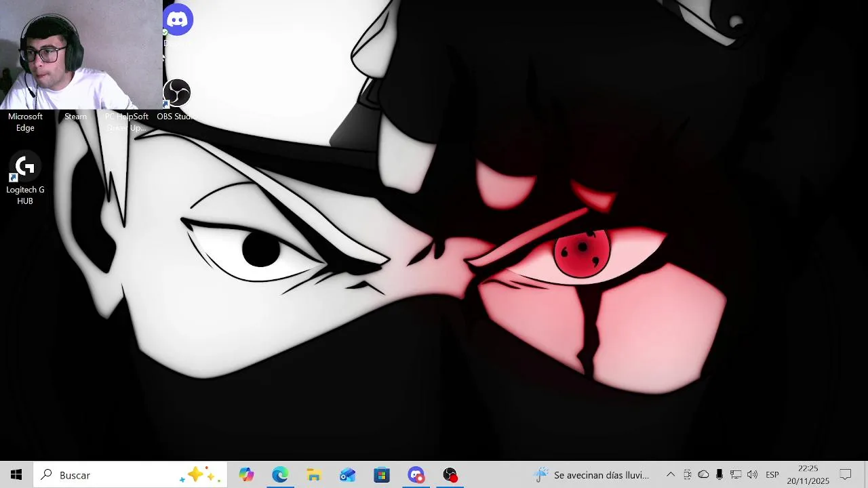Screen dimensions: 868x488
Task: Open the clock showing 22:25
Action: (808, 475)
